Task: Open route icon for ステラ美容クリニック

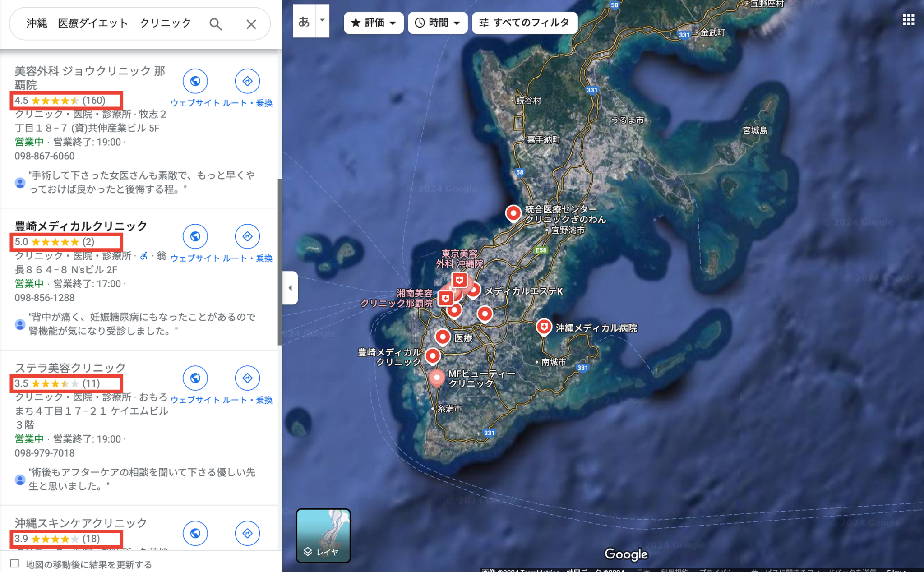Action: tap(247, 378)
